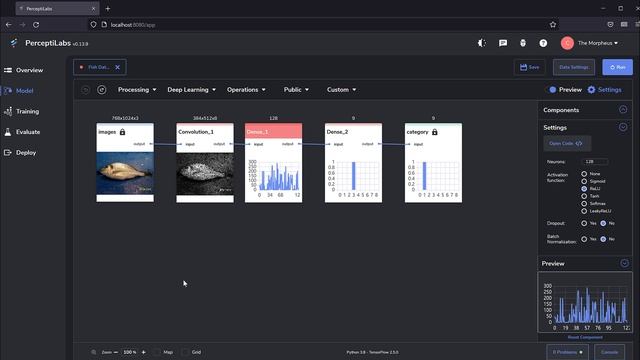Open the Problems panel button
This screenshot has height=360, width=640.
567,352
